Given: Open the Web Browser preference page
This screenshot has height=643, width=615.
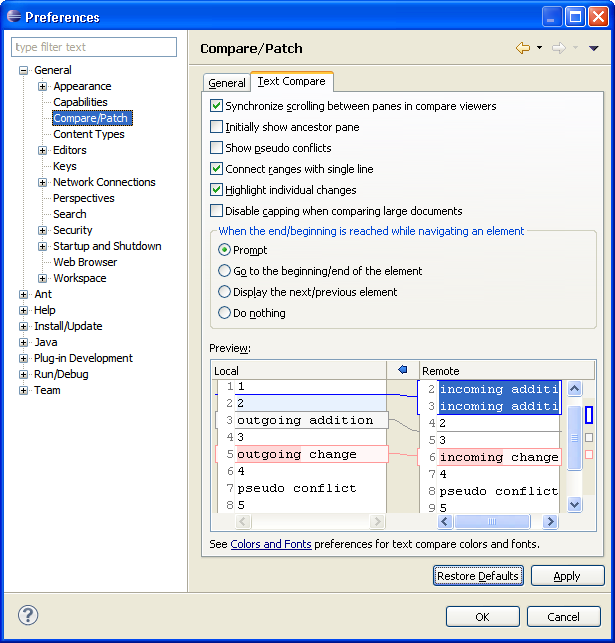Looking at the screenshot, I should pyautogui.click(x=85, y=262).
